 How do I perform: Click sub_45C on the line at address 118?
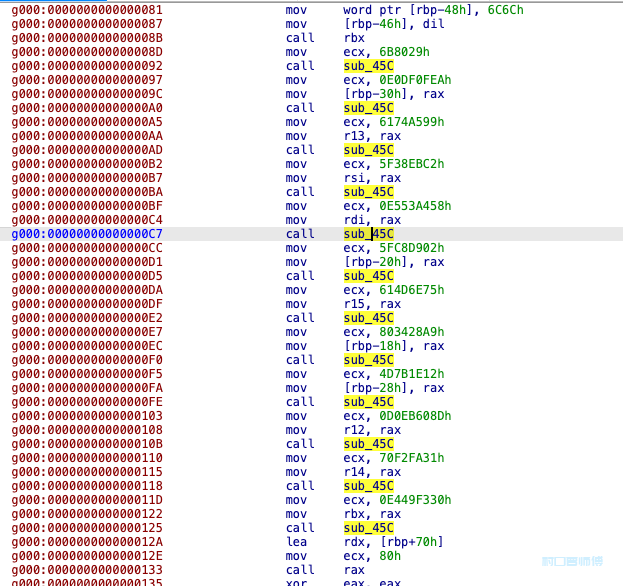point(369,486)
